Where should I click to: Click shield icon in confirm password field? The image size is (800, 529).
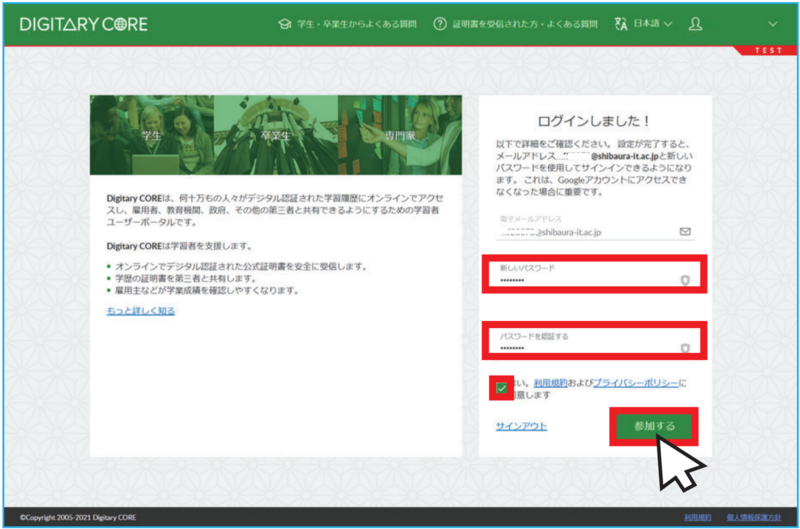tap(685, 348)
